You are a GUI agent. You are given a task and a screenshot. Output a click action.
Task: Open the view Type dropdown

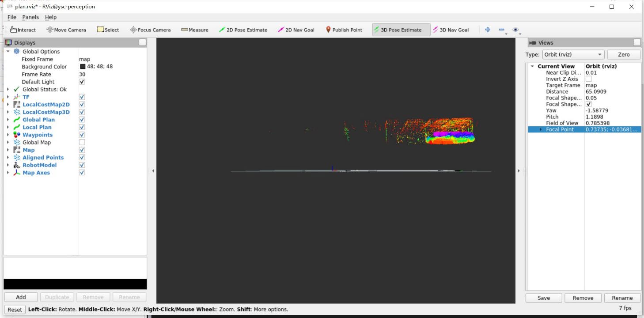[573, 54]
